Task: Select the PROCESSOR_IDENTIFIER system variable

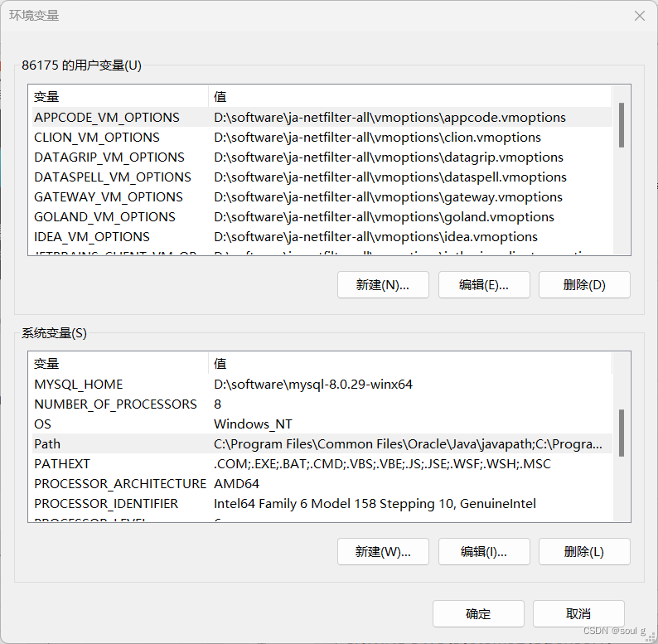Action: 322,503
